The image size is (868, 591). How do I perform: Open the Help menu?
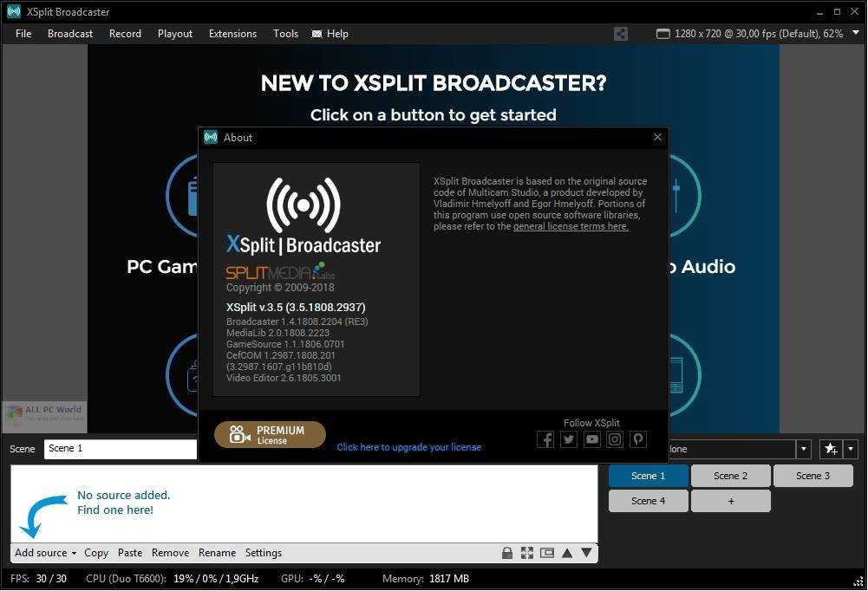click(x=337, y=34)
